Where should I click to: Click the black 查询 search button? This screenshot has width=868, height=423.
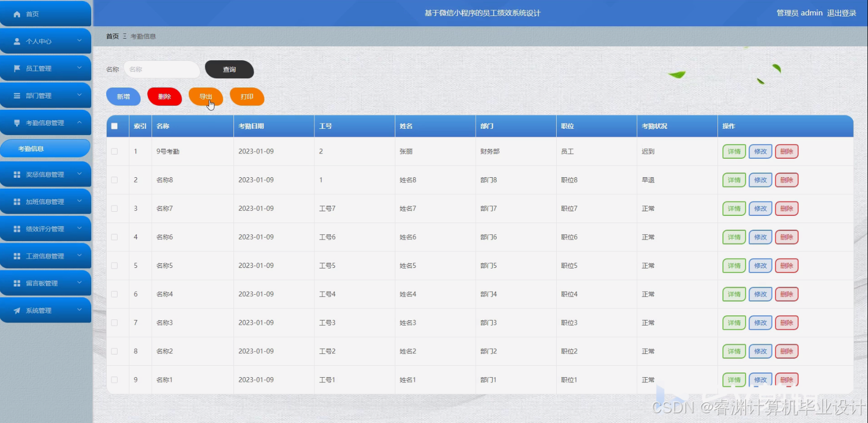click(x=229, y=70)
